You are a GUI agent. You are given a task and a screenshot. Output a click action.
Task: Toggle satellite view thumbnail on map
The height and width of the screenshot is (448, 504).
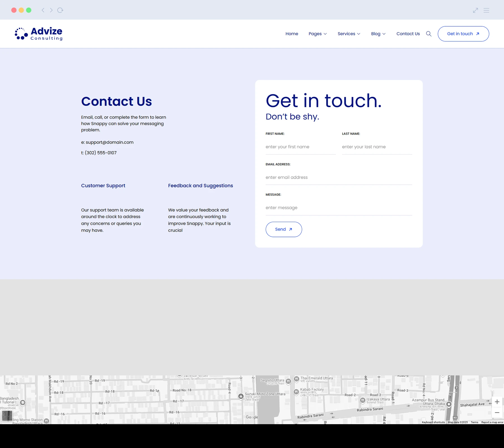(x=7, y=416)
